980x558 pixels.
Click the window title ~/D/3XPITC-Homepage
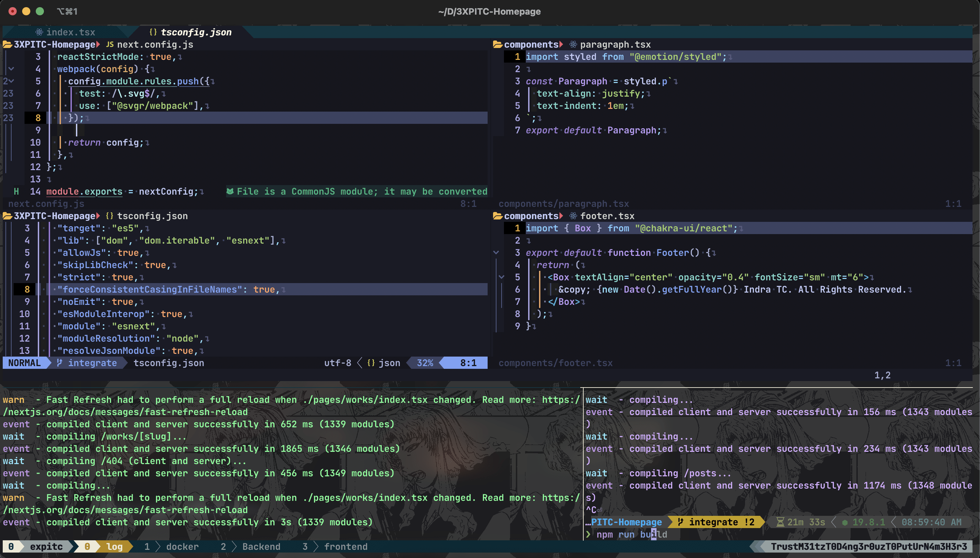pyautogui.click(x=489, y=12)
